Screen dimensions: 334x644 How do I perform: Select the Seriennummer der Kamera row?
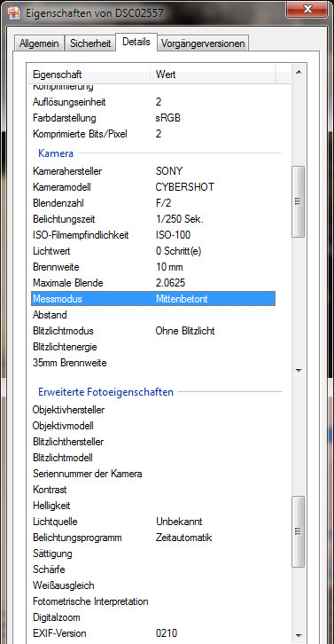coord(153,474)
